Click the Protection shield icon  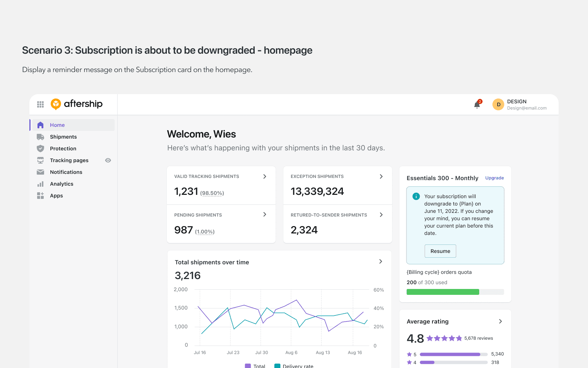pos(40,149)
